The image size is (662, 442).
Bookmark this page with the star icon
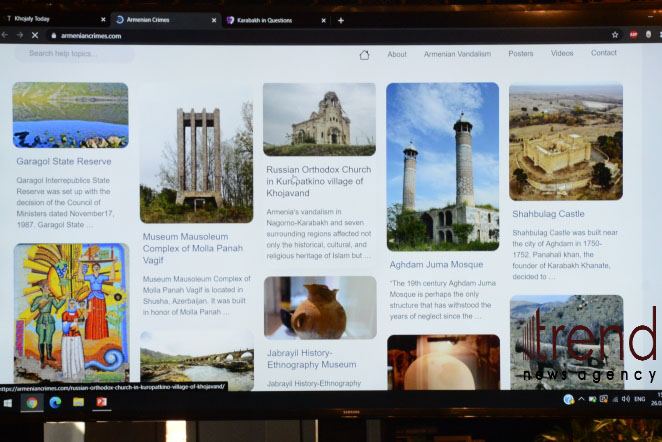point(615,35)
